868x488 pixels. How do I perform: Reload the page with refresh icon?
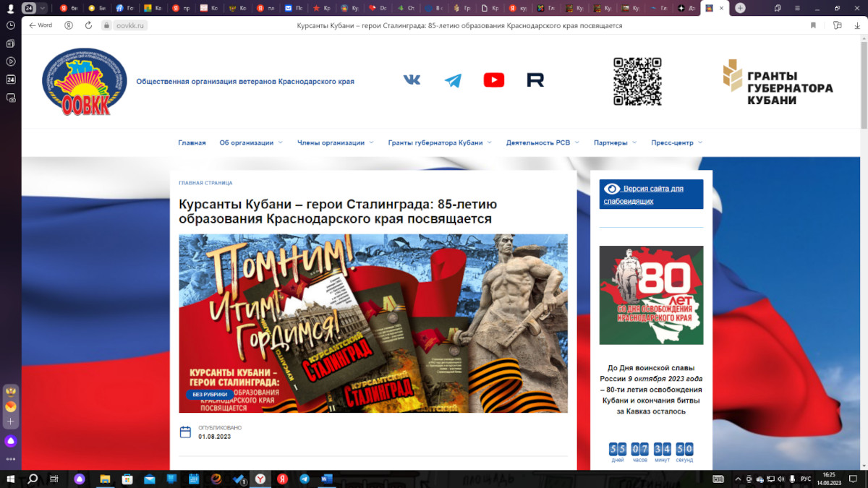(88, 25)
